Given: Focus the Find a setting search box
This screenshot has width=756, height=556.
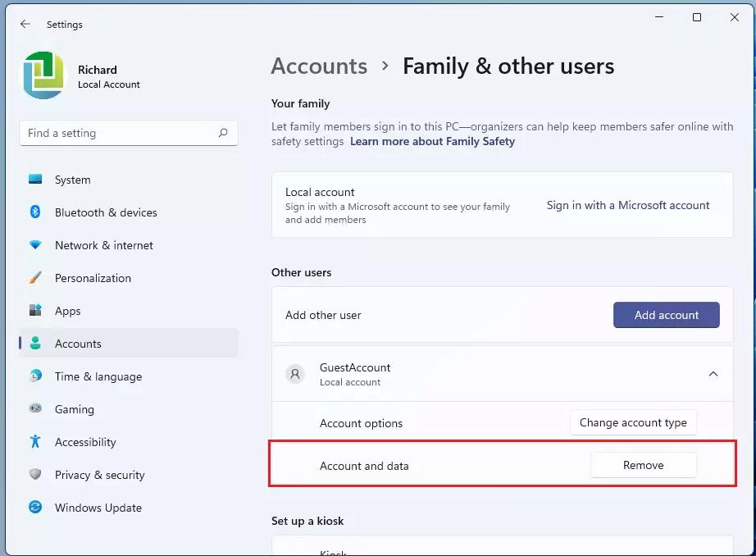Looking at the screenshot, I should click(x=119, y=133).
